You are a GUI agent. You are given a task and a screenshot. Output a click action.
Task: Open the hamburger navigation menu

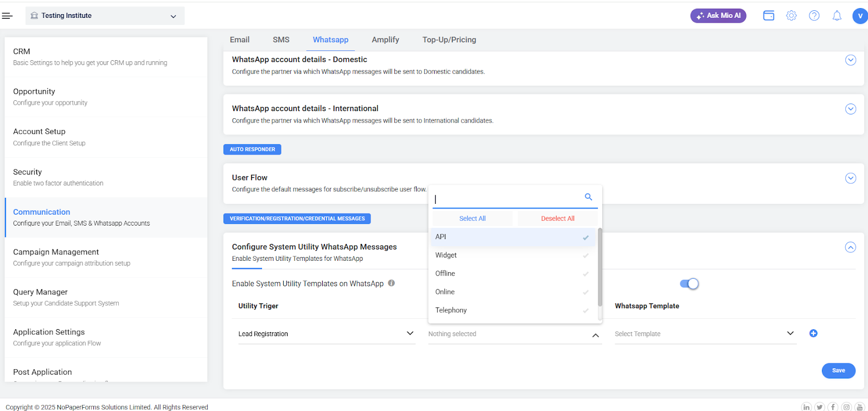coord(7,16)
